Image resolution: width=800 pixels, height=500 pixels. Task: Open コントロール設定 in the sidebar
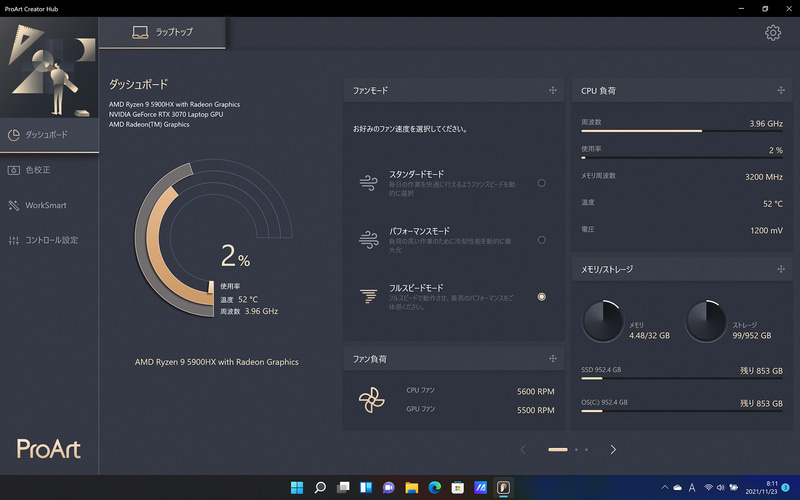click(x=49, y=240)
